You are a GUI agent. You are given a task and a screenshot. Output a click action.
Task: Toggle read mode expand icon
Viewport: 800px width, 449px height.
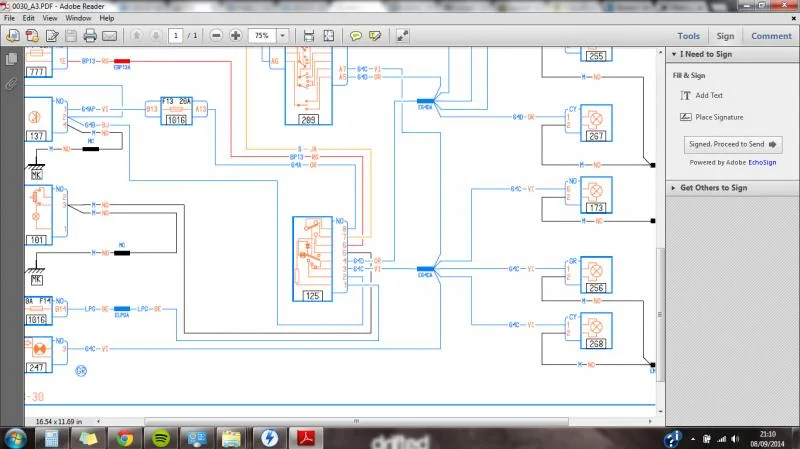403,36
